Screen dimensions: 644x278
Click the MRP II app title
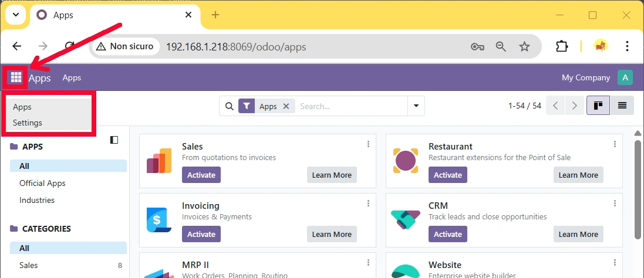click(x=195, y=265)
